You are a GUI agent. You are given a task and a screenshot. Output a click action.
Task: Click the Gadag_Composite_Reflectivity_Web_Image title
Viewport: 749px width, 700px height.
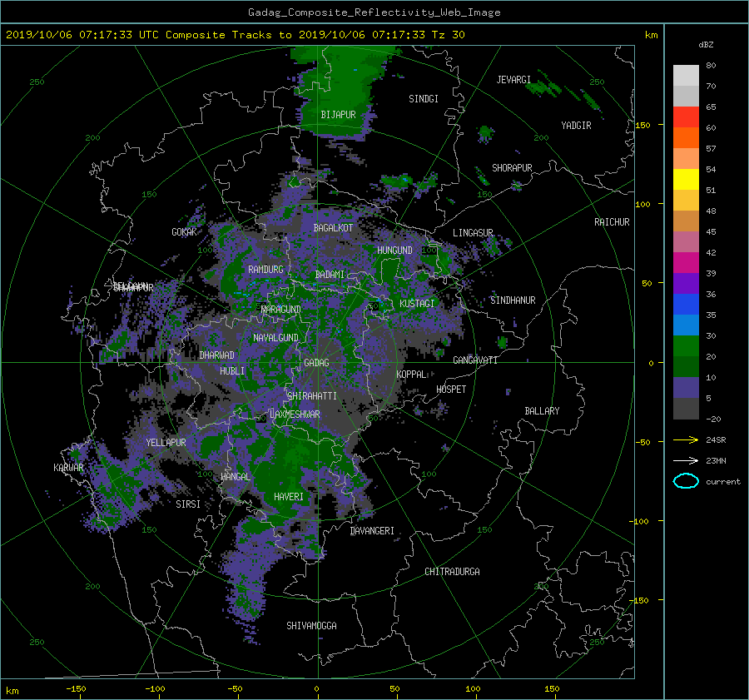point(374,12)
